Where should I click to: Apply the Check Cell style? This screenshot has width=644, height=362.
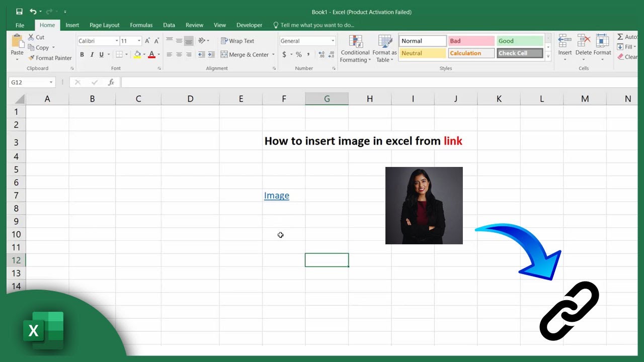[520, 53]
